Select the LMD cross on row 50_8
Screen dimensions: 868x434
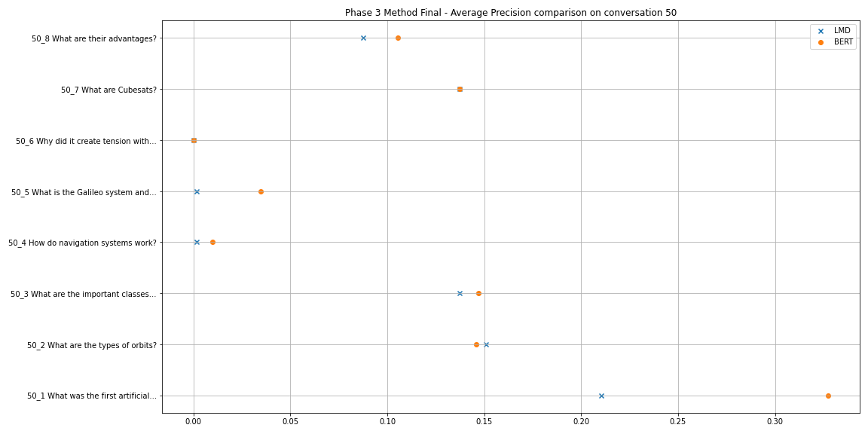(363, 38)
